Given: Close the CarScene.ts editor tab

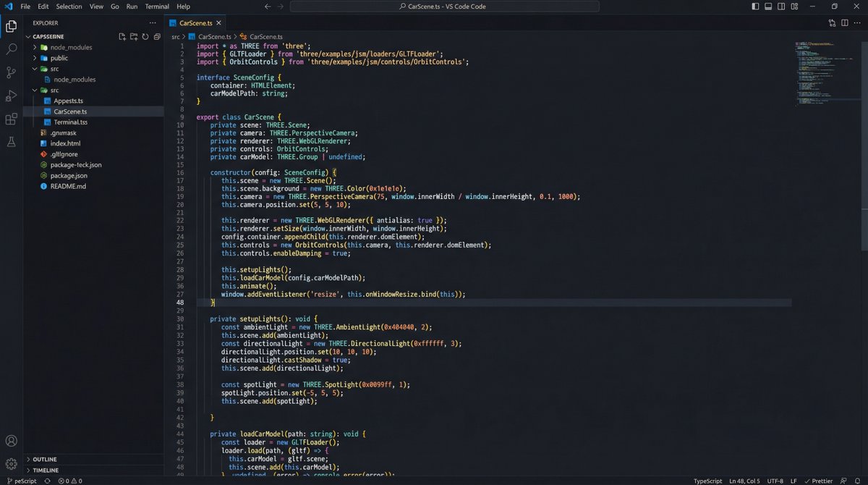Looking at the screenshot, I should coord(220,23).
